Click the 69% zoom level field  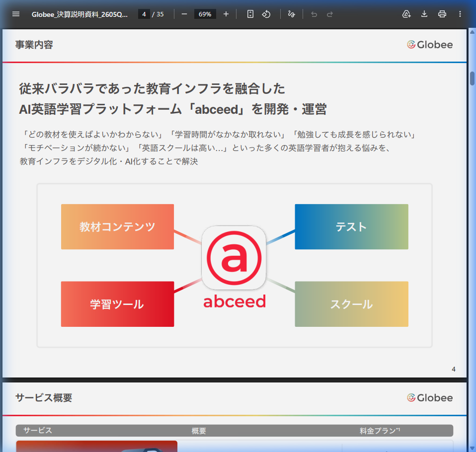coord(205,14)
